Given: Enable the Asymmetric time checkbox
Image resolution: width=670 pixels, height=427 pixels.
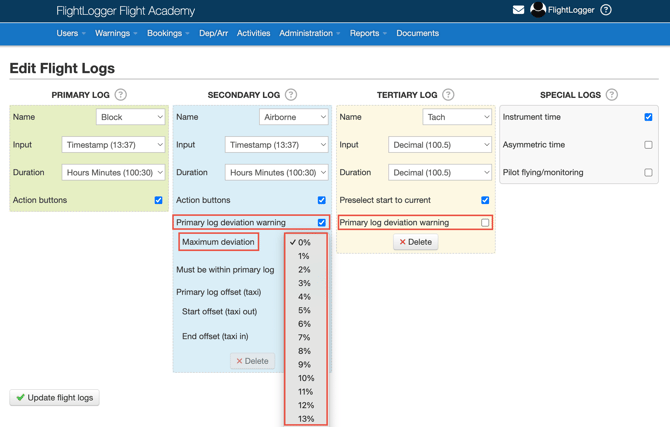Looking at the screenshot, I should [648, 145].
